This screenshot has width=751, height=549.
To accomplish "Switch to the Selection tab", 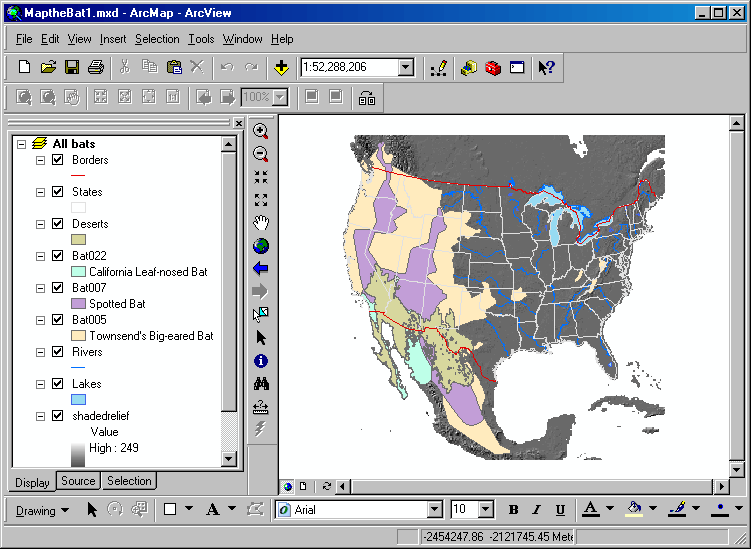I will click(129, 481).
